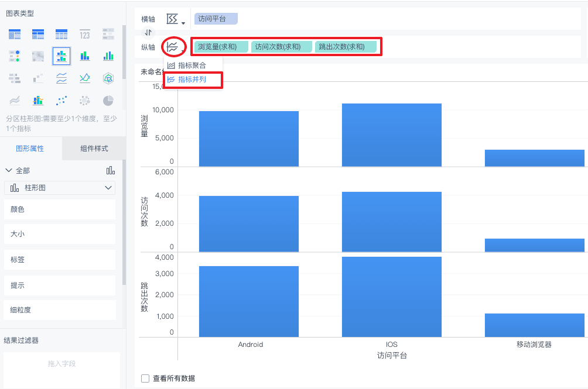Select the packed bubble chart icon
The image size is (588, 389).
pyautogui.click(x=85, y=101)
